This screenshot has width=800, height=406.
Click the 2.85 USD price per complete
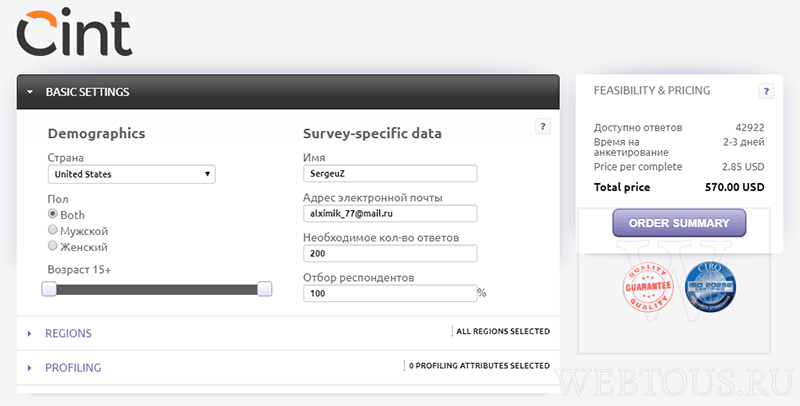coord(743,167)
